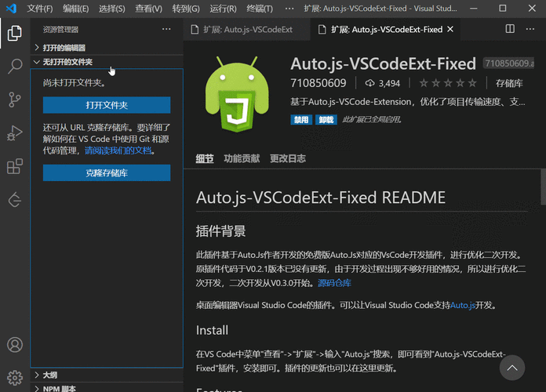Open the overflow menu ellipsis in menu bar

(x=289, y=9)
